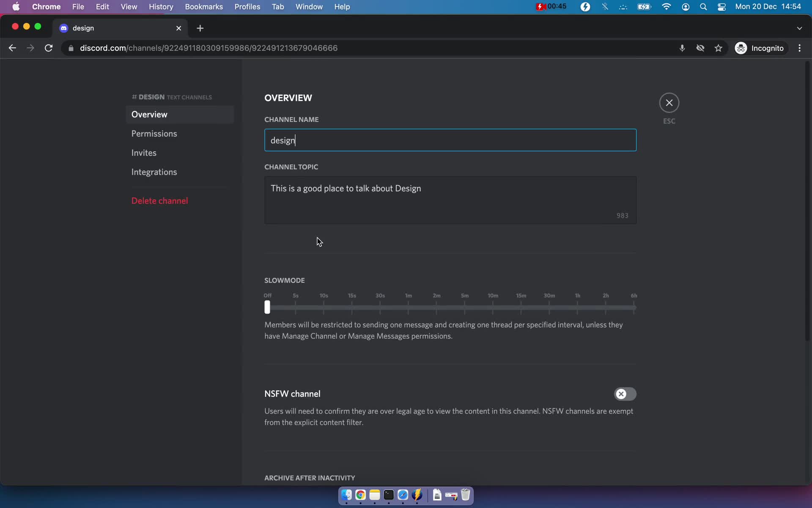Click the NSFW toggle X icon

point(621,394)
